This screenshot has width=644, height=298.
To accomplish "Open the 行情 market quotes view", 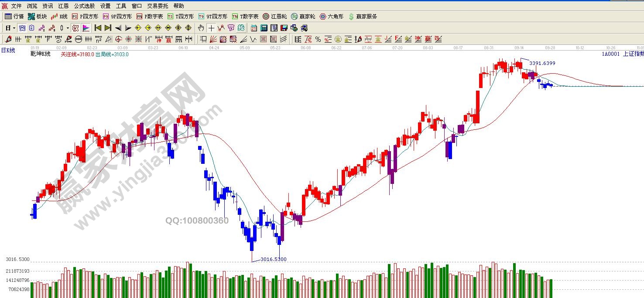I will point(14,17).
